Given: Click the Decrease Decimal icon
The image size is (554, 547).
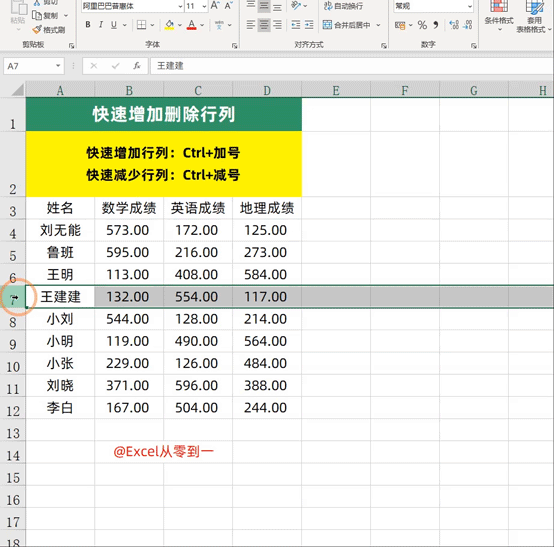Looking at the screenshot, I should (467, 25).
